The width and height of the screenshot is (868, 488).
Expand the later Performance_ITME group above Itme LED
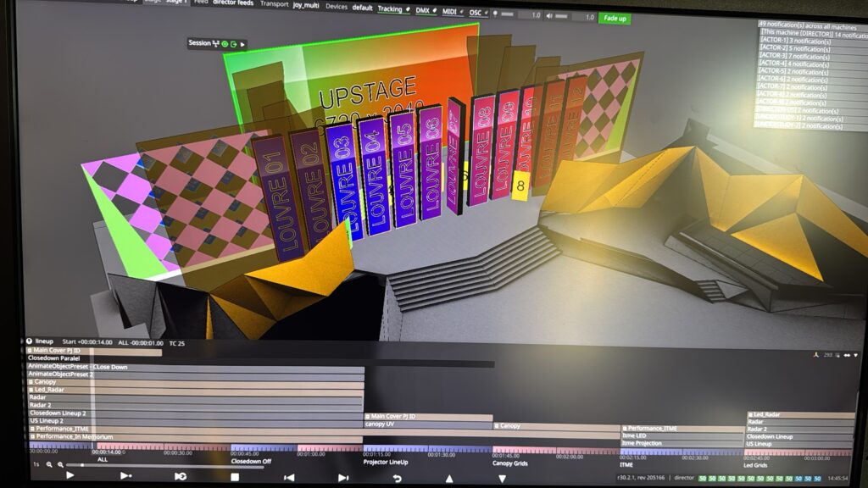click(x=625, y=428)
